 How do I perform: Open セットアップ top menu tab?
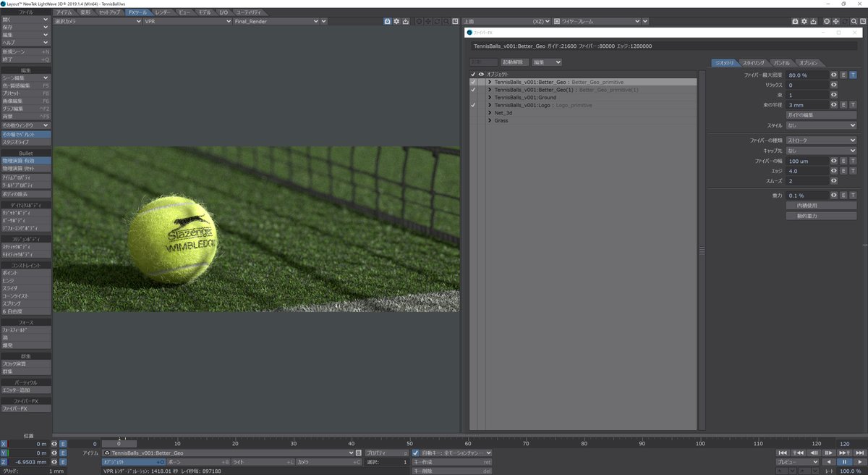point(110,12)
